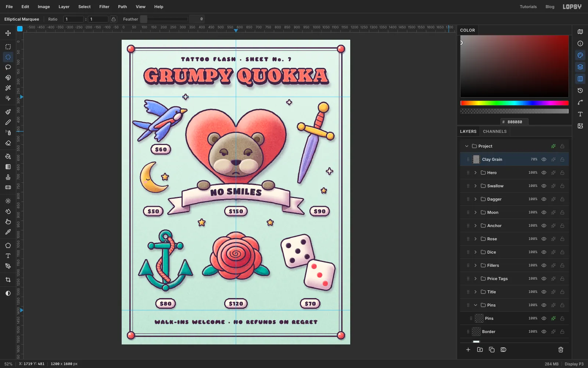Delete layer with the trash icon

pos(561,350)
